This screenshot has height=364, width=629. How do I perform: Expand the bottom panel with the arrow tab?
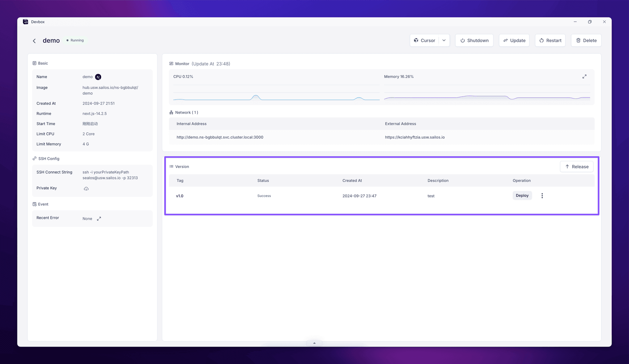point(314,343)
